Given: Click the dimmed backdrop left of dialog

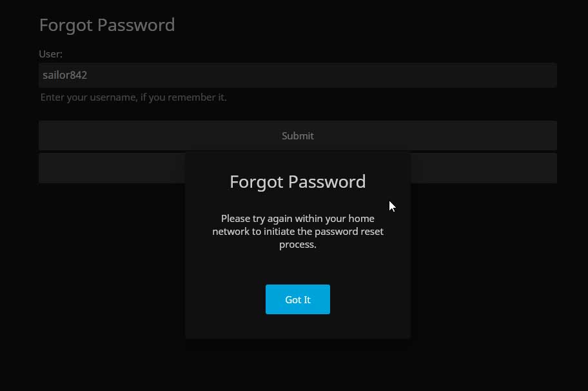Looking at the screenshot, I should click(97, 271).
